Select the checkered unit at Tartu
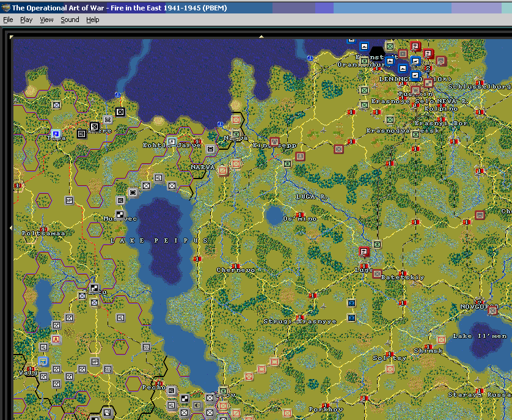 94,288
